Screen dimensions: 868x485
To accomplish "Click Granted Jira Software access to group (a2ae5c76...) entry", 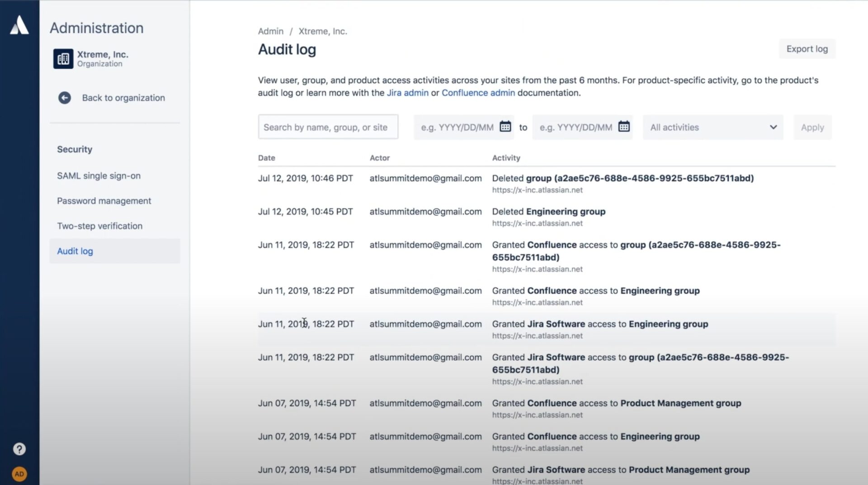I will 641,363.
